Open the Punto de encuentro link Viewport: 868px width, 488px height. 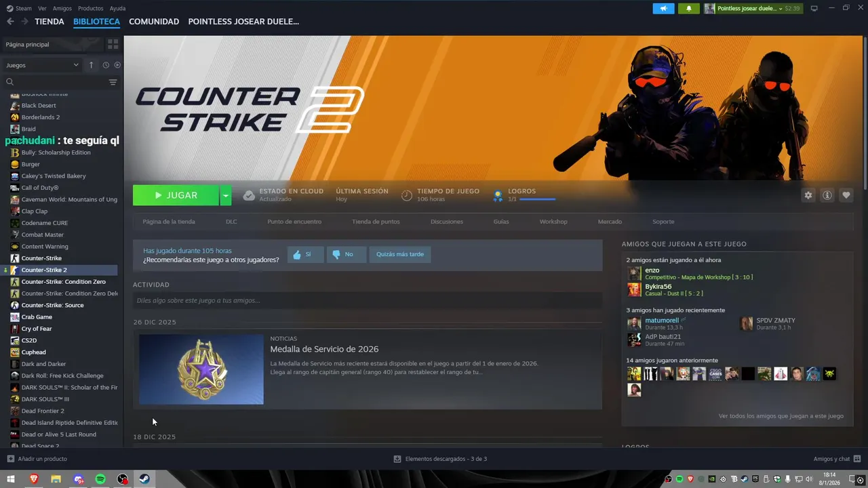coord(294,222)
